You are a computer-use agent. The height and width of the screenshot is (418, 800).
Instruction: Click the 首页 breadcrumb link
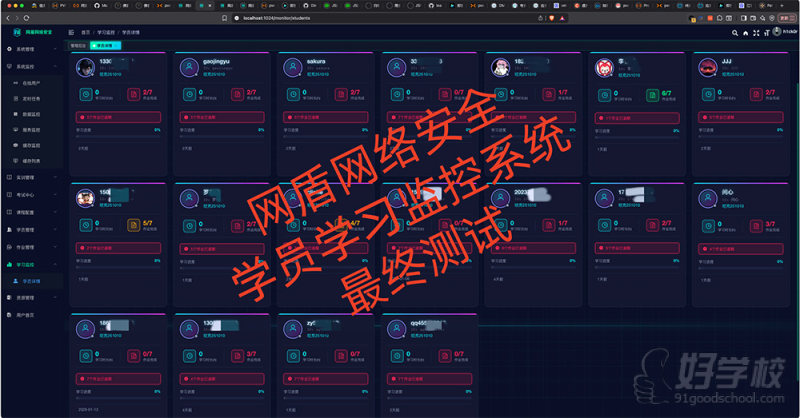coord(85,32)
